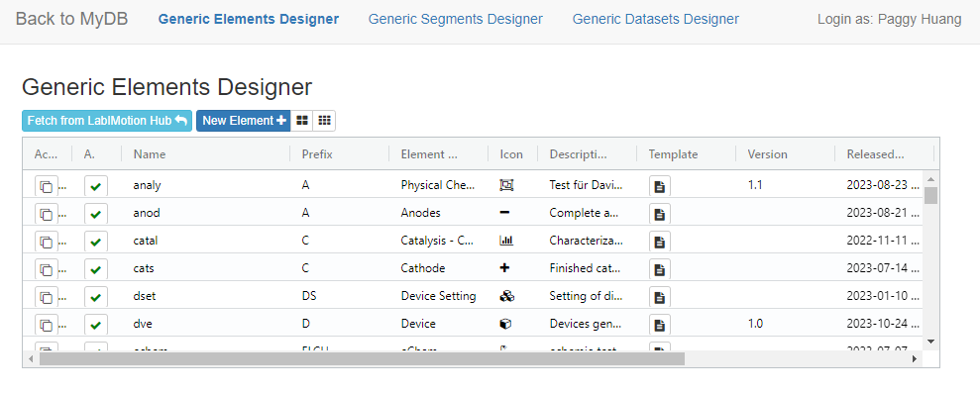980x394 pixels.
Task: Click the vertical scrollbar down arrow
Action: 930,342
